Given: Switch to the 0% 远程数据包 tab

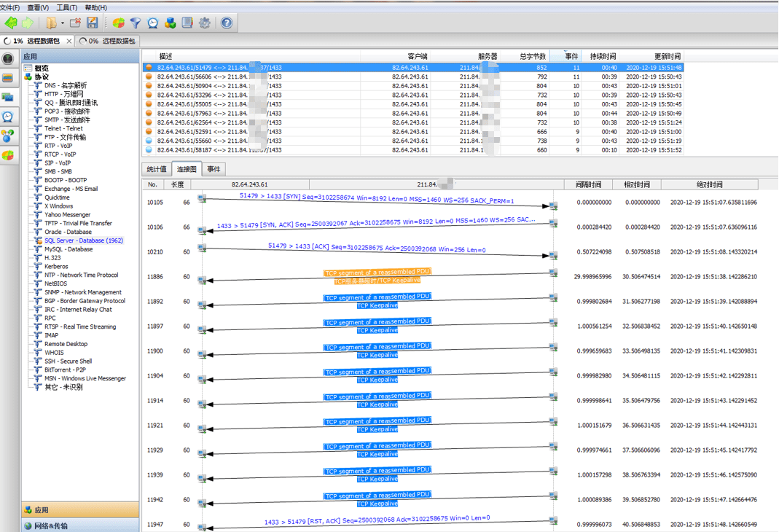Looking at the screenshot, I should 107,42.
